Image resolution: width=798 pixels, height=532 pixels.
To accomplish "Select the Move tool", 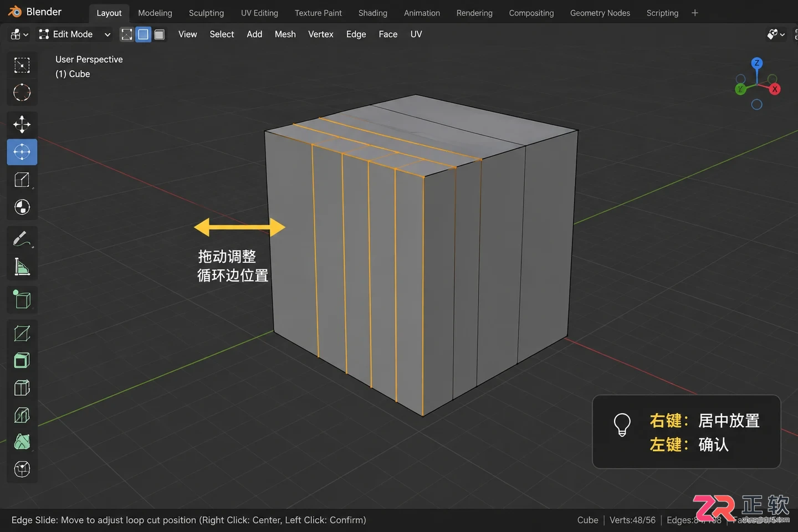I will [22, 125].
